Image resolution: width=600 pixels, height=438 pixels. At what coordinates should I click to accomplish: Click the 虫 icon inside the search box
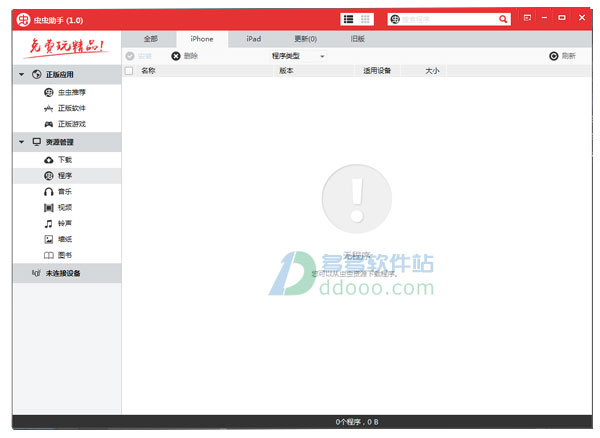[395, 19]
